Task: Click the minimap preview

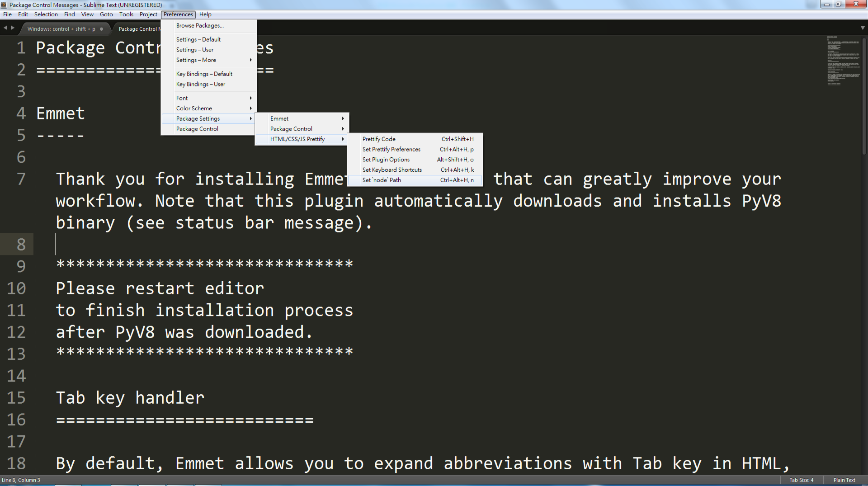Action: [843, 61]
